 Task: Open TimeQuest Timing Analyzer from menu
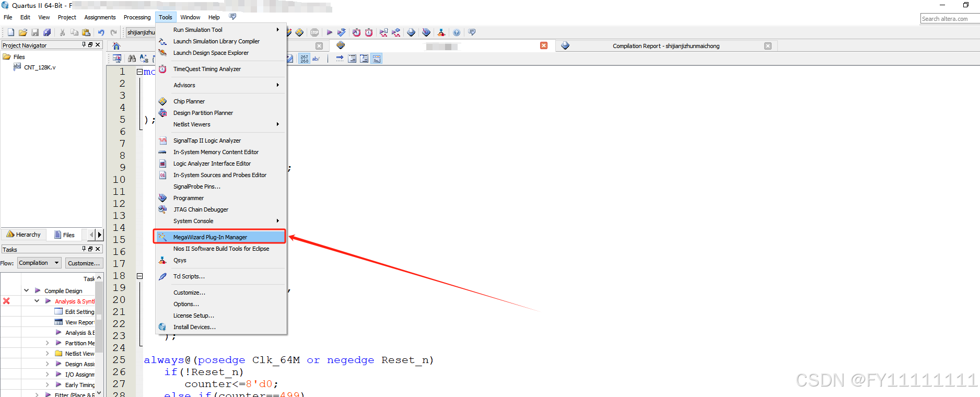tap(221, 69)
